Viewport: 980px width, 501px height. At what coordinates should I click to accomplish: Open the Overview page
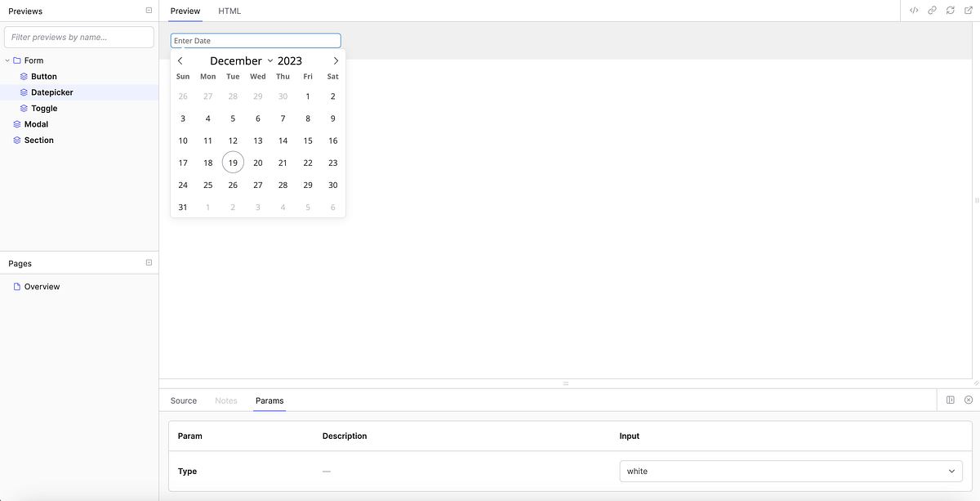tap(42, 286)
